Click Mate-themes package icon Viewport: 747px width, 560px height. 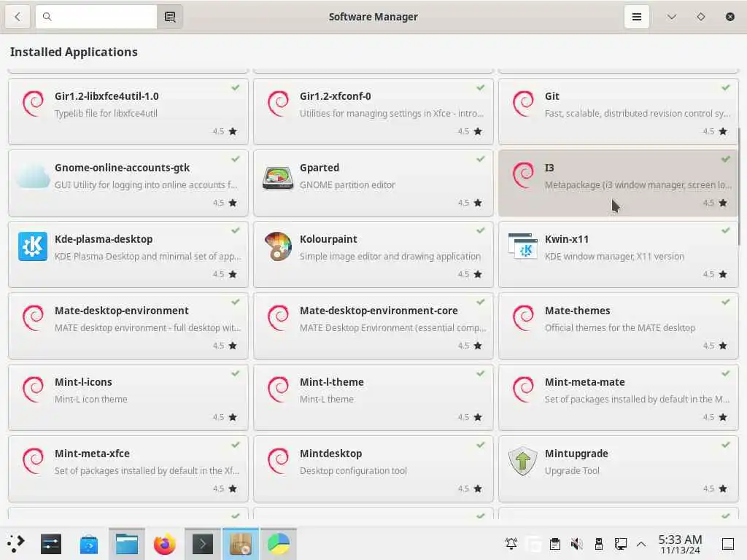coord(523,318)
